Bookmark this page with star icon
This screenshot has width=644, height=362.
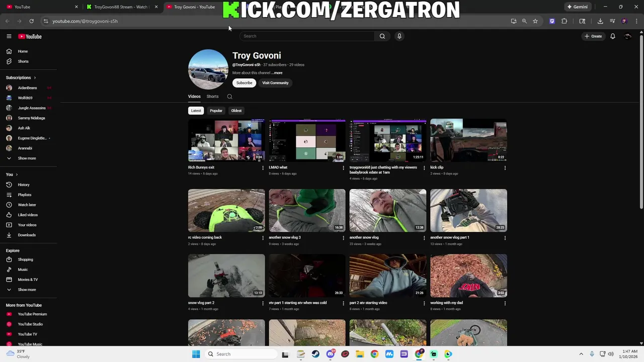tap(535, 21)
